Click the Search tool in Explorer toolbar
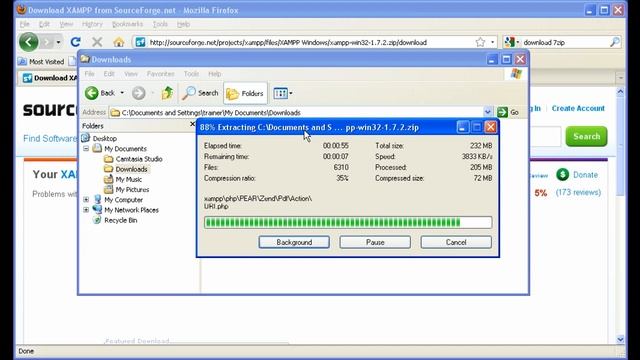640x360 pixels. 200,93
